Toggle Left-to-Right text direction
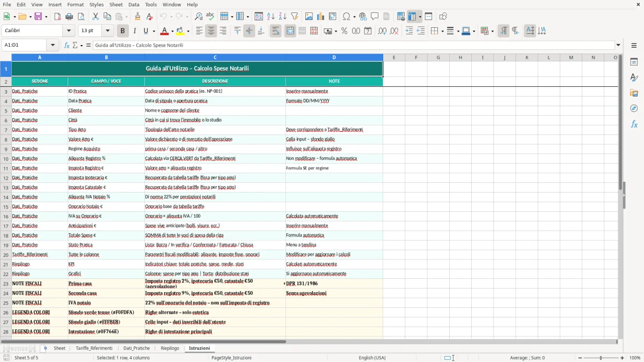 tap(503, 31)
